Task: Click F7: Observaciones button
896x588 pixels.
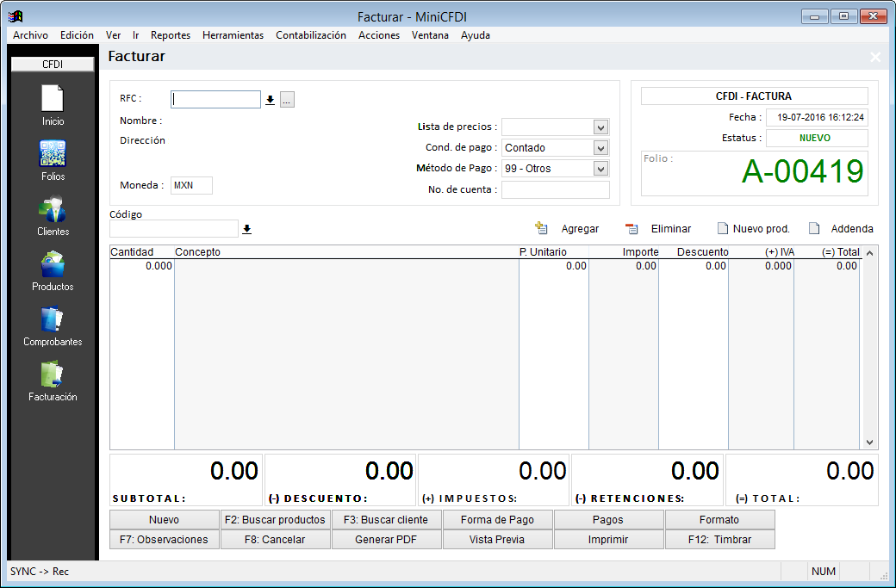Action: pos(164,540)
